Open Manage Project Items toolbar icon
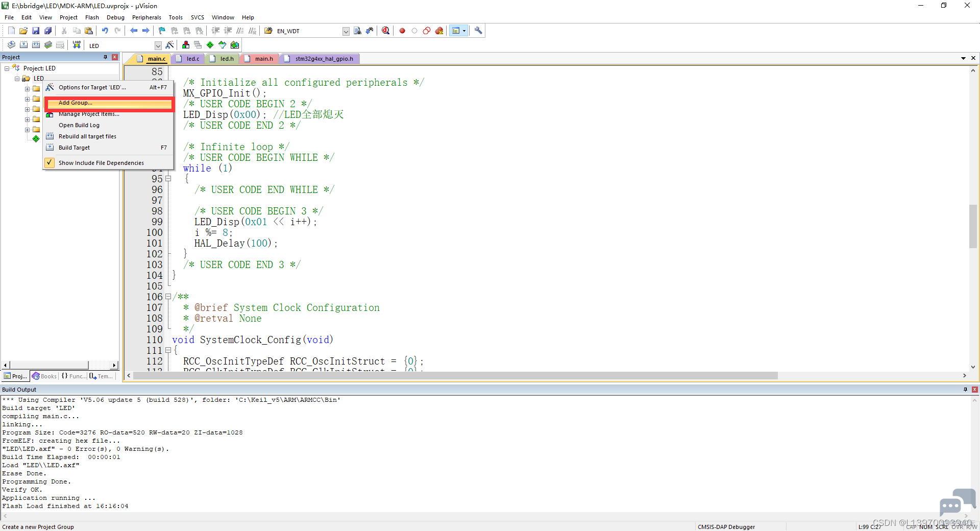The image size is (980, 531). (x=186, y=45)
